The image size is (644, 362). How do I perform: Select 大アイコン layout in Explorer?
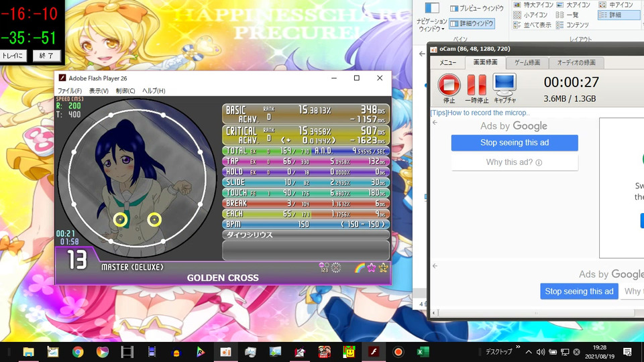pos(574,5)
